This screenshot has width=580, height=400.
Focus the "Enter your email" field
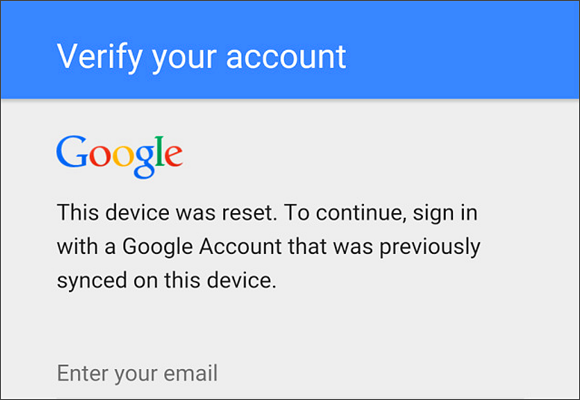pyautogui.click(x=290, y=373)
